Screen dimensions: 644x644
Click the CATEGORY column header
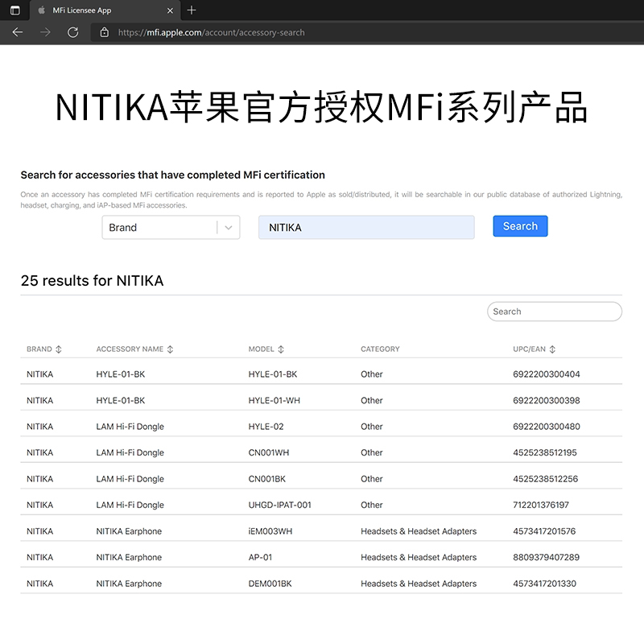(x=380, y=349)
